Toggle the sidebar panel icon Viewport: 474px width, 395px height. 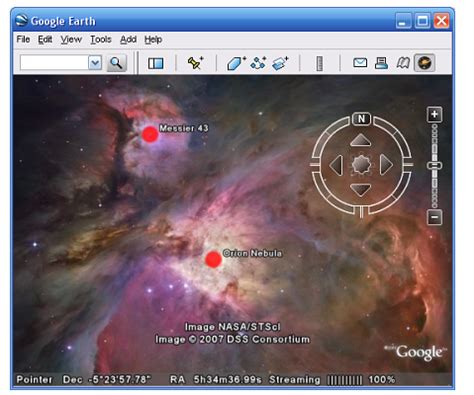tap(155, 63)
